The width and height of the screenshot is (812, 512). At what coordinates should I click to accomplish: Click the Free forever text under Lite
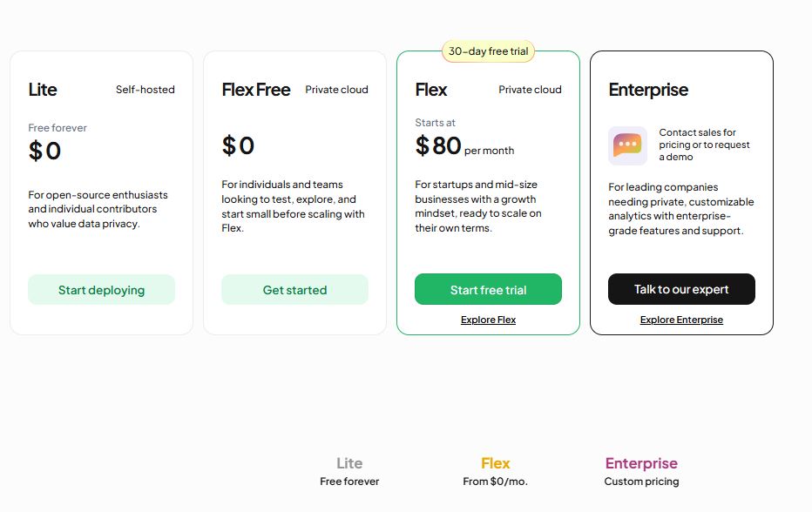coord(57,127)
